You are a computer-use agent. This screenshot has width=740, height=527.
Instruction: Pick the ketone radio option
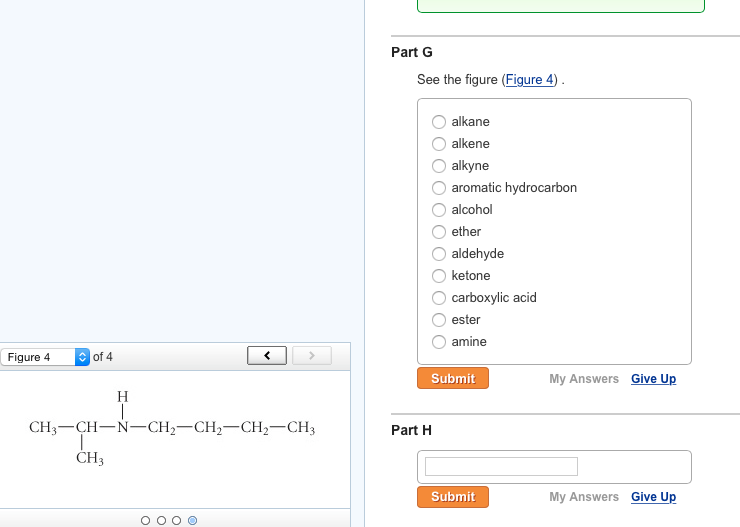click(439, 276)
